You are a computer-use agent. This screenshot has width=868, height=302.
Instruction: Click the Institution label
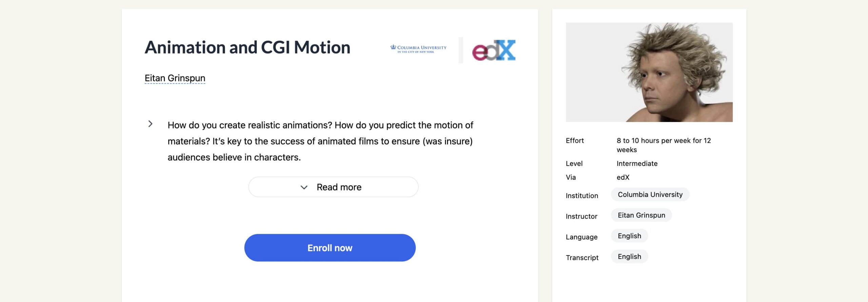coord(582,196)
